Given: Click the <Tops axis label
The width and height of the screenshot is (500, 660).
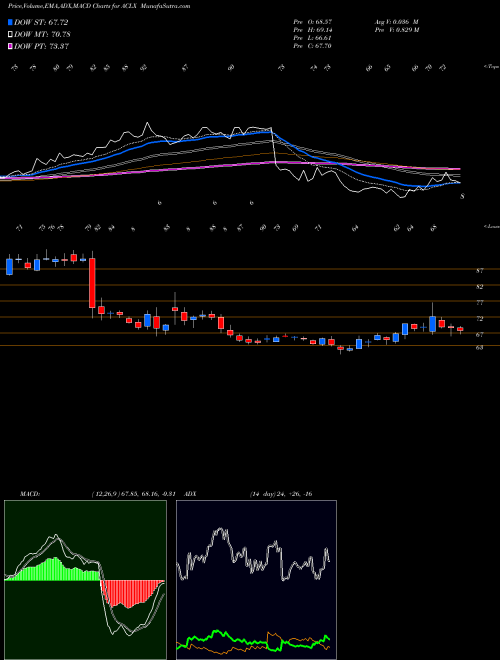Looking at the screenshot, I should pyautogui.click(x=491, y=67).
